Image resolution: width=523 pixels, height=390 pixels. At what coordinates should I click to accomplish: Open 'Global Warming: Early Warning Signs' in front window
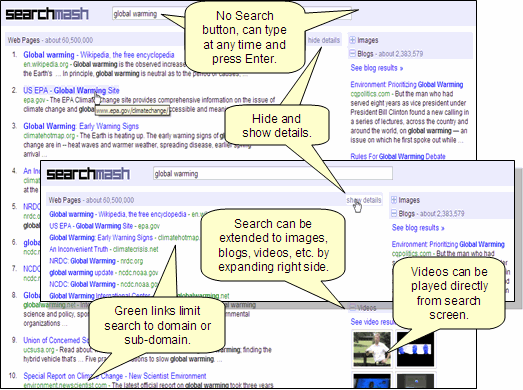pyautogui.click(x=101, y=238)
